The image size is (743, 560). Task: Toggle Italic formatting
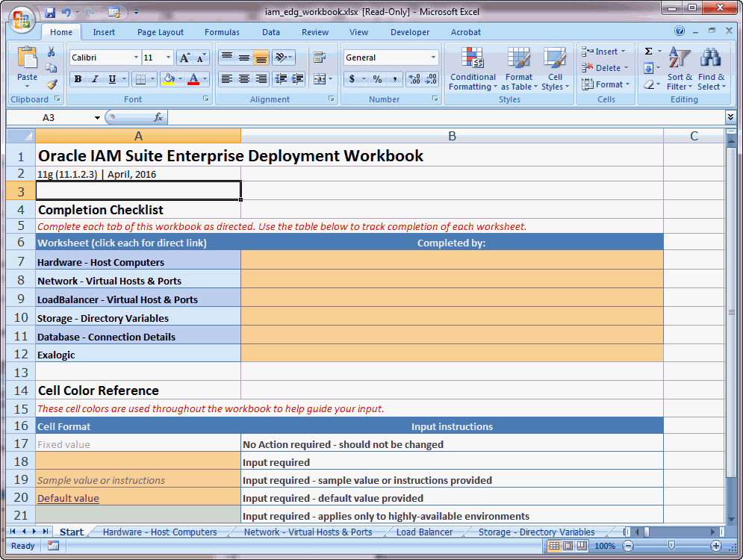pos(95,79)
